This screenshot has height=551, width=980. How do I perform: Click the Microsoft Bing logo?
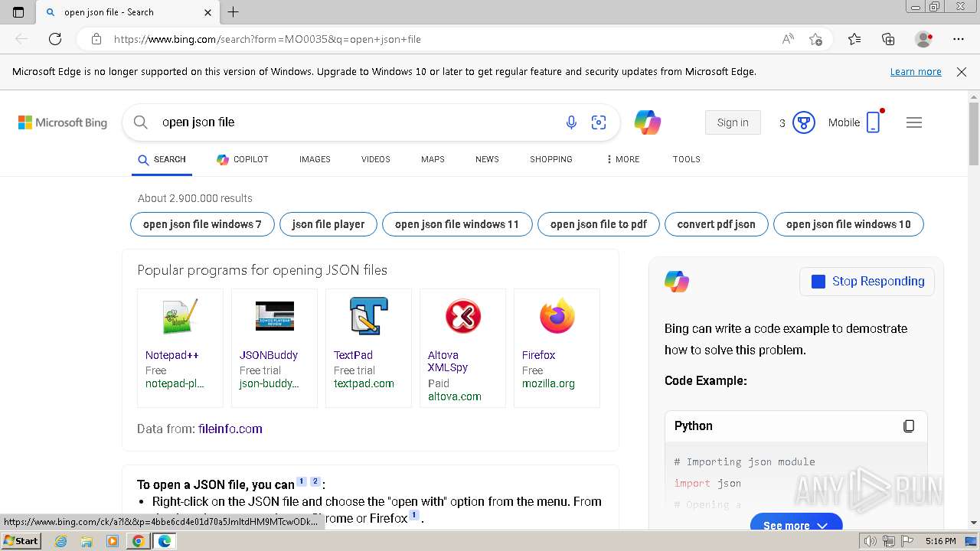click(63, 122)
